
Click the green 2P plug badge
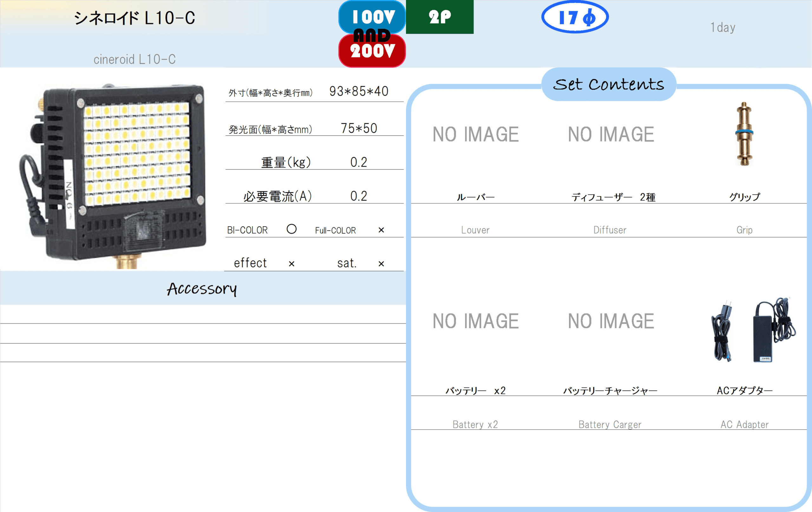point(440,17)
